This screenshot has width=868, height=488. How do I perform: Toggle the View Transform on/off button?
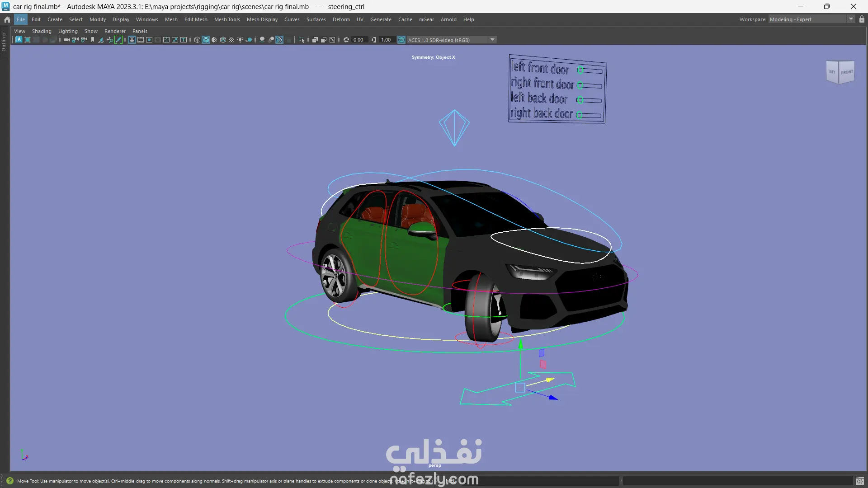(x=401, y=40)
